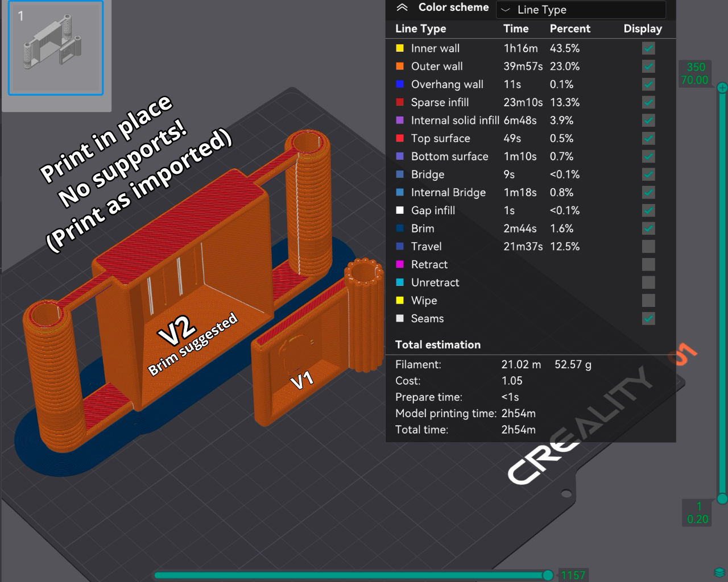Turn off Seams display
Image resolution: width=728 pixels, height=582 pixels.
point(648,319)
